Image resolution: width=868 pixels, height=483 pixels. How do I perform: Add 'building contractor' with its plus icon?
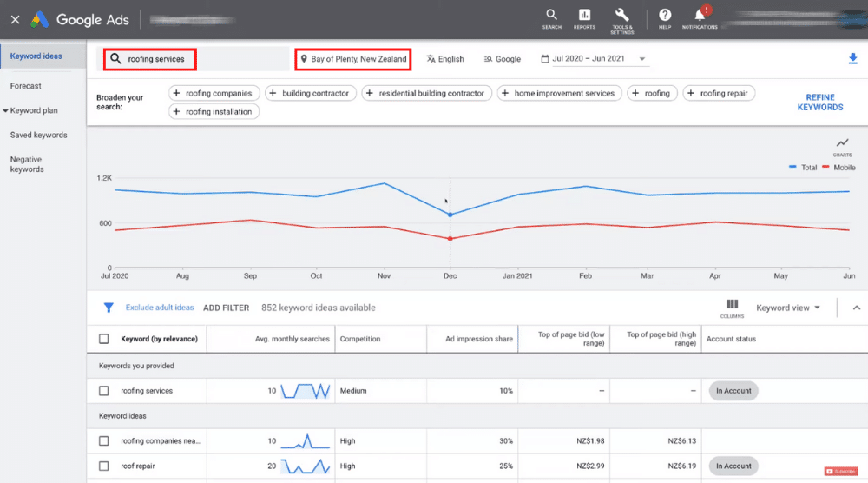(273, 93)
